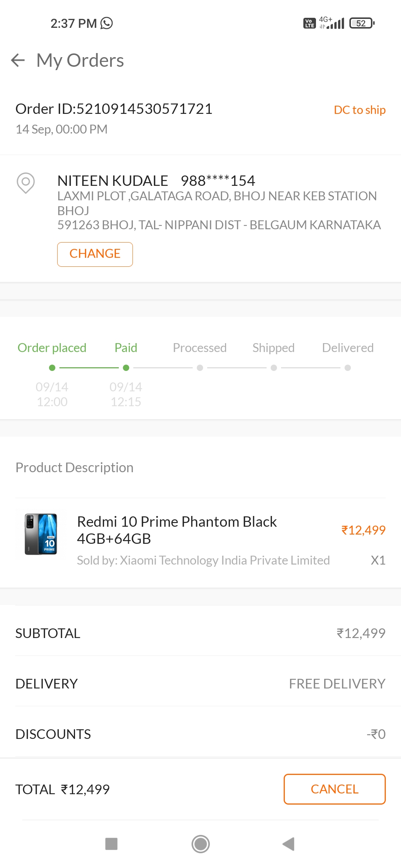Open the Redmi 10 Prime product thumbnail
This screenshot has height=868, width=401.
[x=41, y=534]
